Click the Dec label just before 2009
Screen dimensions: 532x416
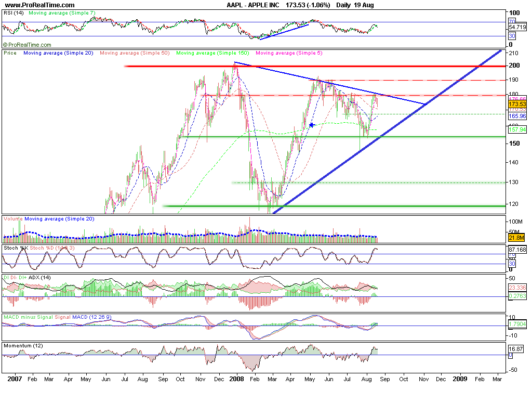coord(441,379)
